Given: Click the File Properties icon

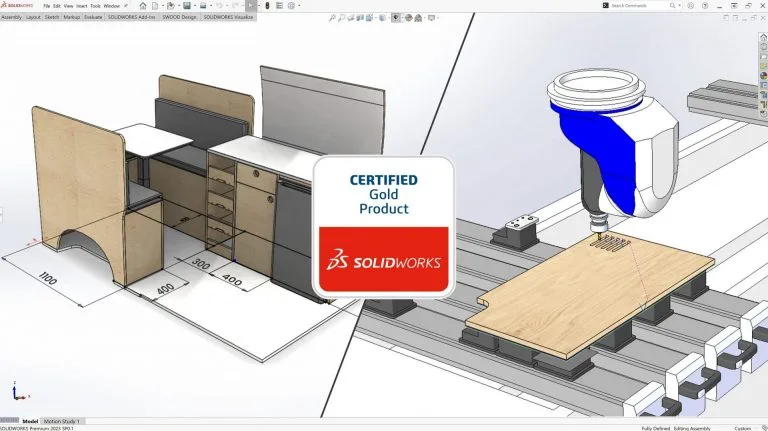Looking at the screenshot, I should click(x=279, y=6).
